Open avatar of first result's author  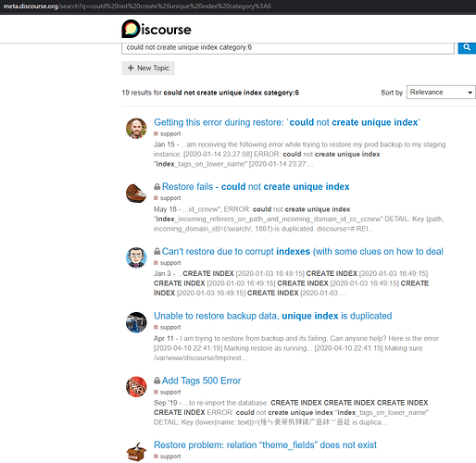pos(136,128)
